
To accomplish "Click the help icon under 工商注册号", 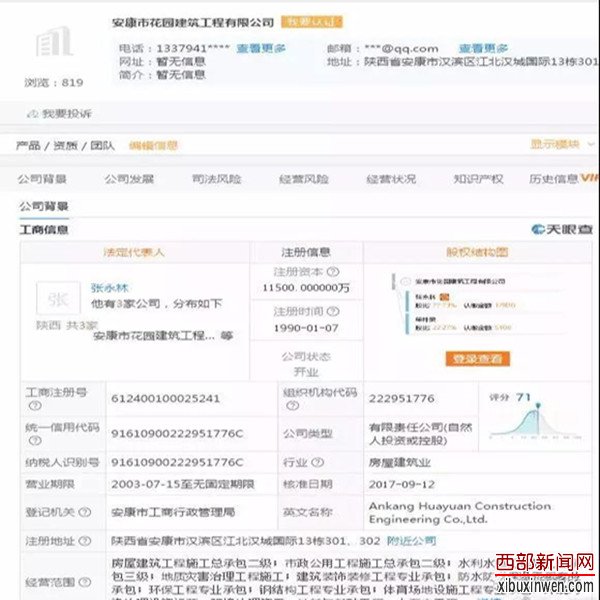I will pos(35,406).
